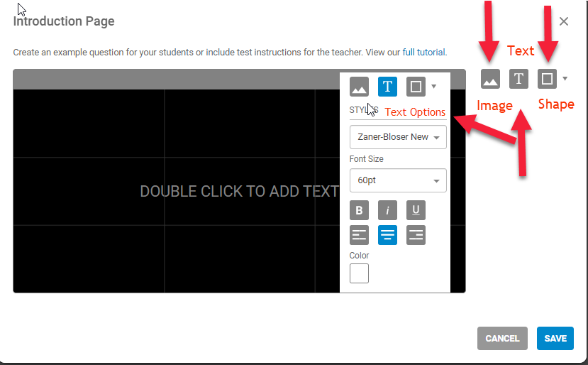Toggle Underline text formatting
Screen dimensions: 588x365
(x=416, y=210)
